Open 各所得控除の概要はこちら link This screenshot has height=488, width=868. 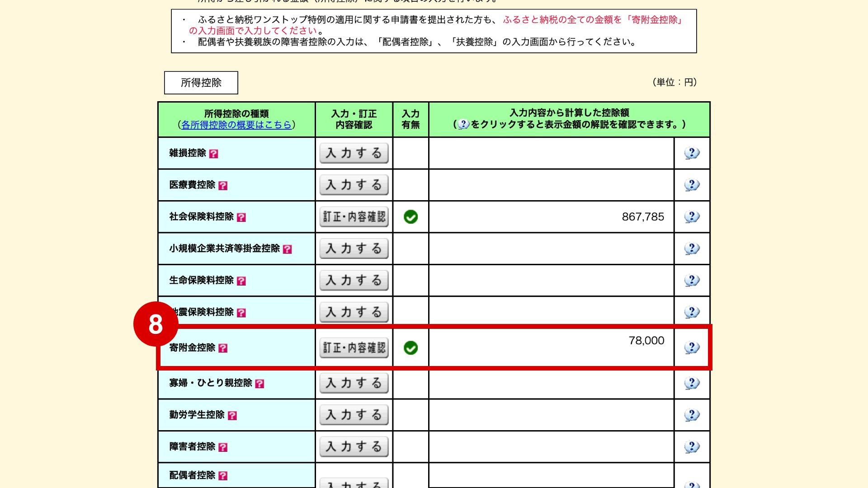point(236,125)
